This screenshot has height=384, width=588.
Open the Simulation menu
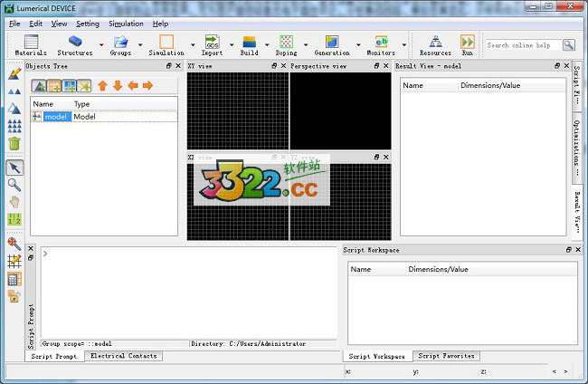click(x=126, y=24)
